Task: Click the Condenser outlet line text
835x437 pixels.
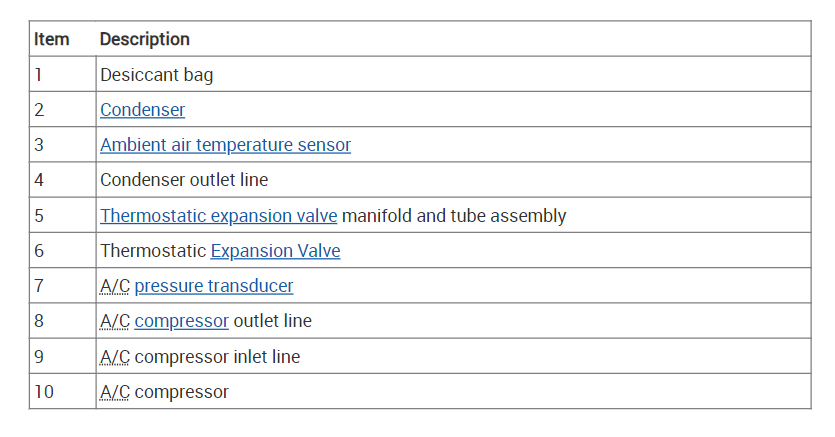Action: coord(184,180)
